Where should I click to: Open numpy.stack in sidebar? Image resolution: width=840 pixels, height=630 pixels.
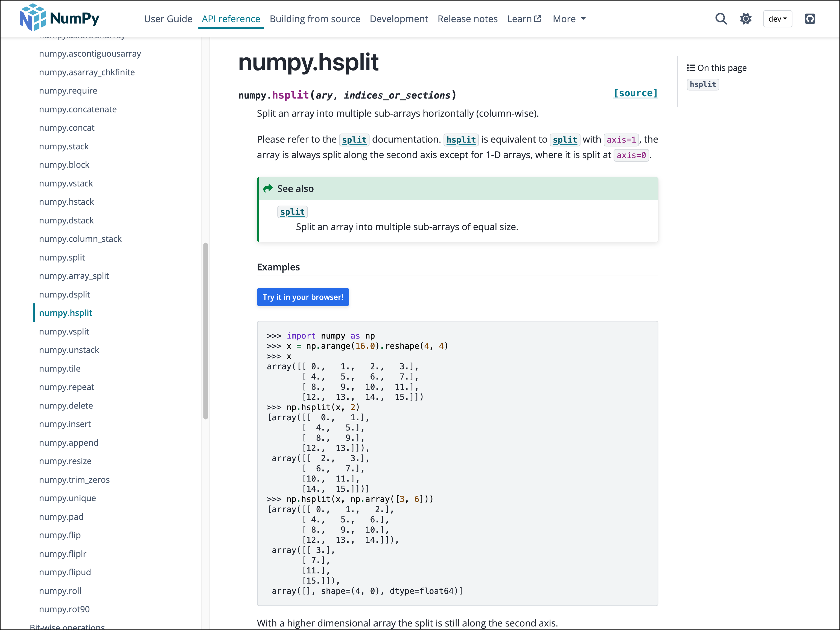[x=64, y=146]
